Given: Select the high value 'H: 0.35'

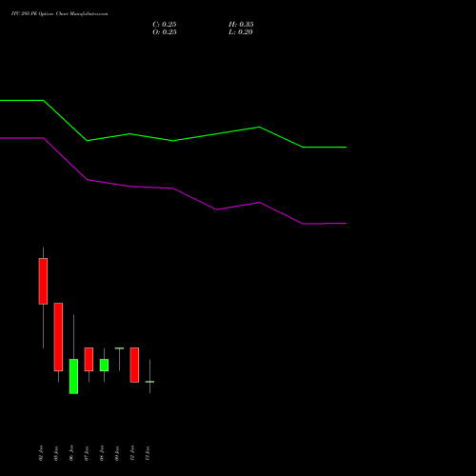Looking at the screenshot, I should [x=241, y=25].
